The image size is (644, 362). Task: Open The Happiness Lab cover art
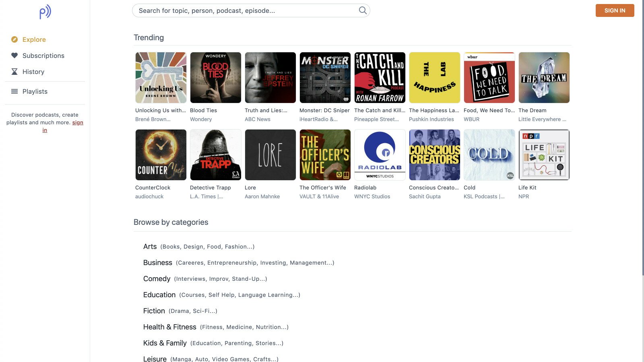[434, 78]
